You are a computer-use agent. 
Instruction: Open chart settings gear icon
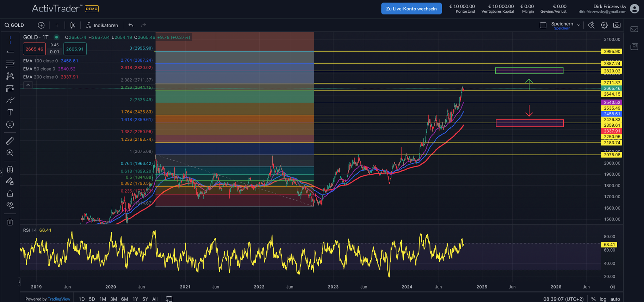pos(604,25)
